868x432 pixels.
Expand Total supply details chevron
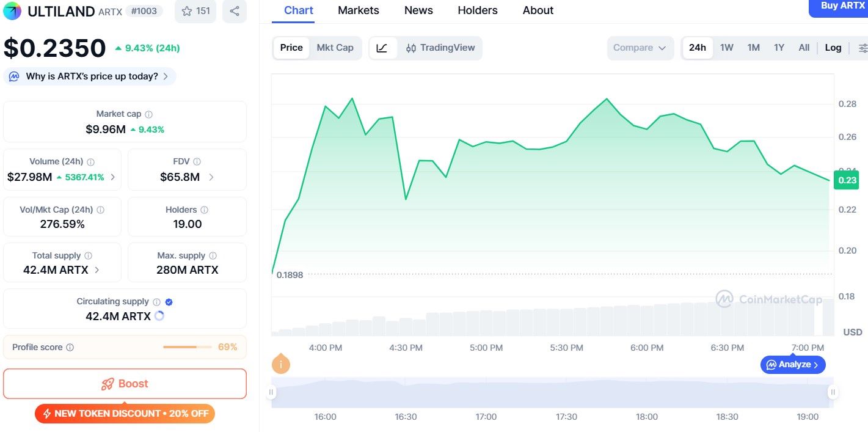tap(97, 270)
